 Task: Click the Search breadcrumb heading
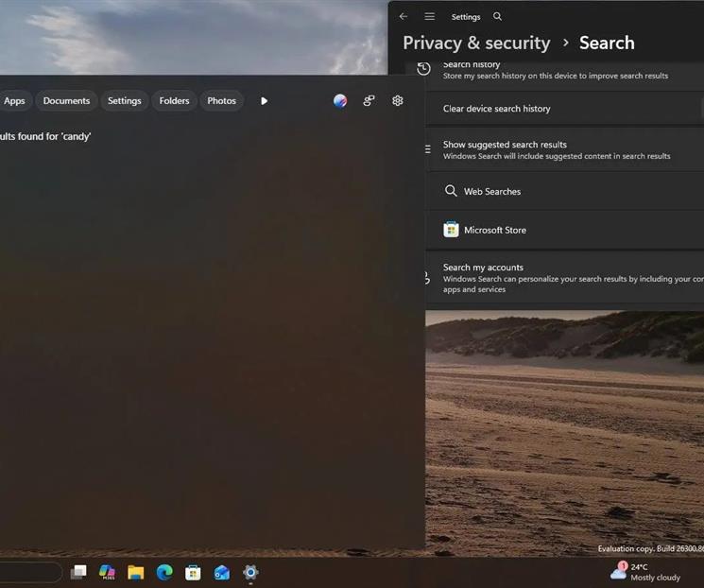click(x=607, y=43)
